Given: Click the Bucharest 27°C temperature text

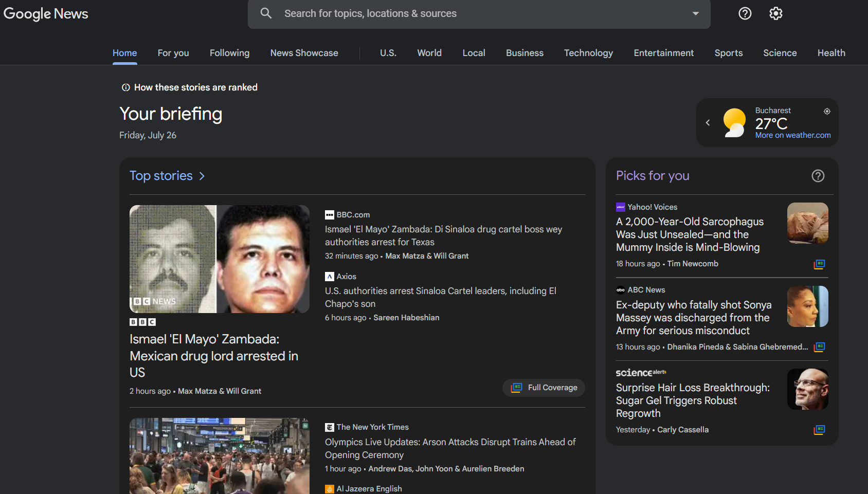Looking at the screenshot, I should point(771,123).
